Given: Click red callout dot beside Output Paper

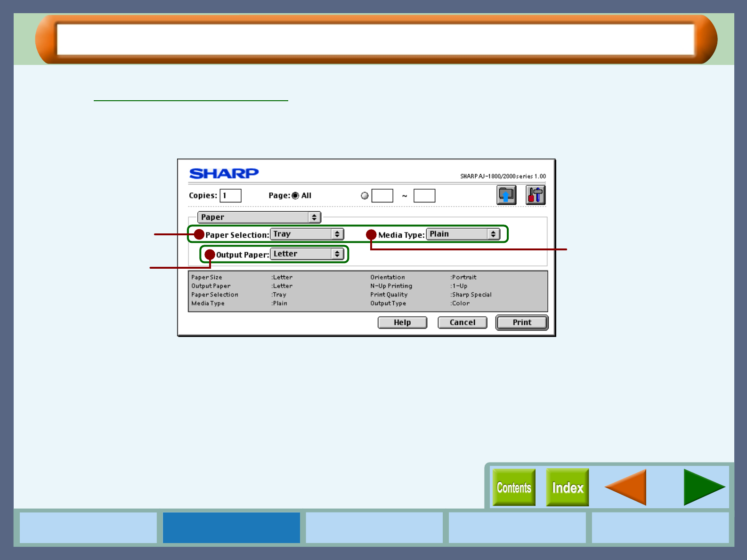Looking at the screenshot, I should click(210, 255).
